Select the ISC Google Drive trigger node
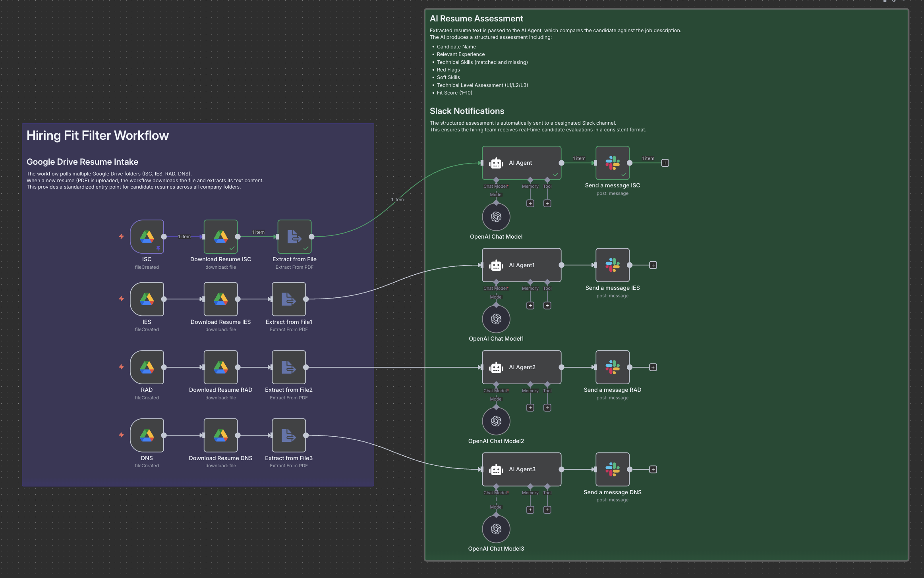The height and width of the screenshot is (578, 924). coord(147,237)
